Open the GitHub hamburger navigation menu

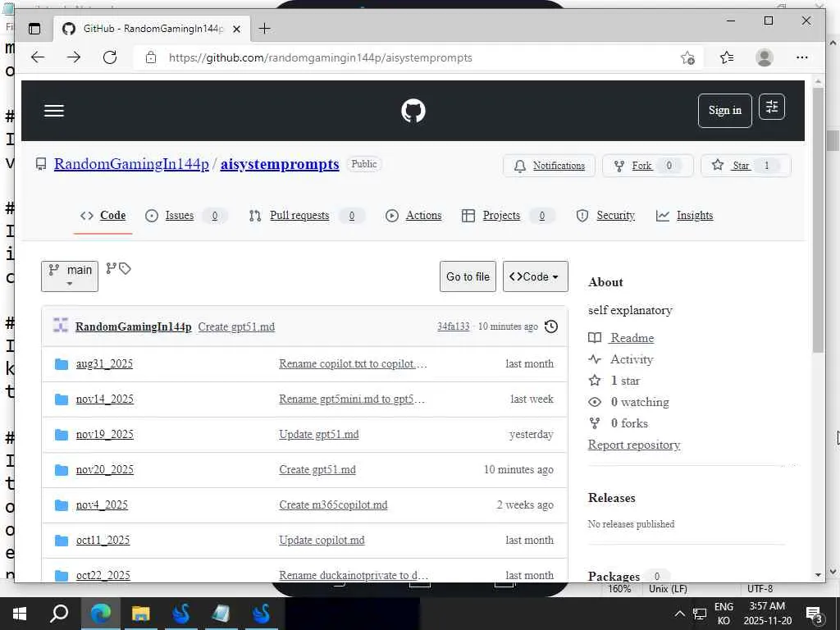click(x=54, y=111)
